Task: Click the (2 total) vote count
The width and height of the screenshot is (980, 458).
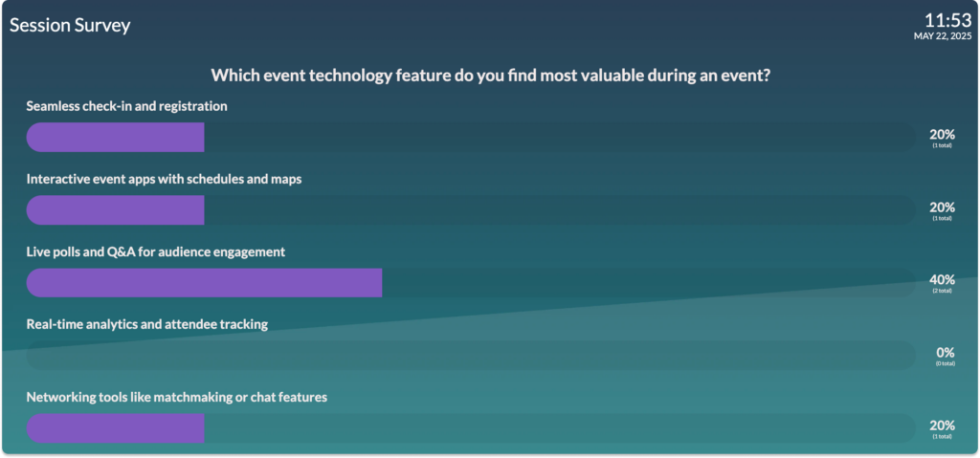Action: tap(943, 291)
